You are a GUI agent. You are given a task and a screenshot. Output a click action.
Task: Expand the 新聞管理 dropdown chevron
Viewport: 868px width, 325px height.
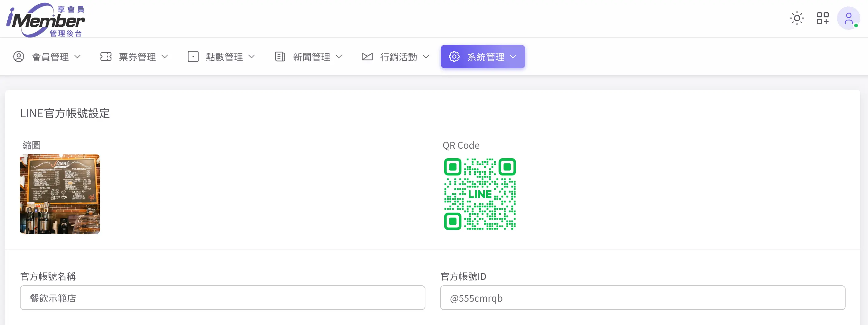pos(339,57)
